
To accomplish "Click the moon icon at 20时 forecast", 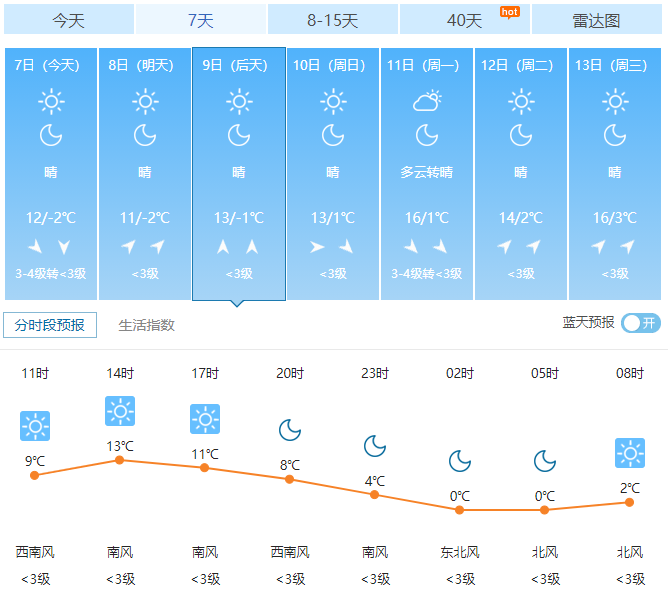I will coord(290,430).
